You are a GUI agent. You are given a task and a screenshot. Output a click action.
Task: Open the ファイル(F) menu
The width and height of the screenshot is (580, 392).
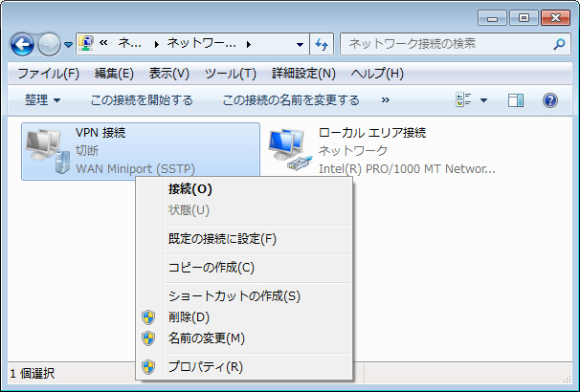coord(49,74)
